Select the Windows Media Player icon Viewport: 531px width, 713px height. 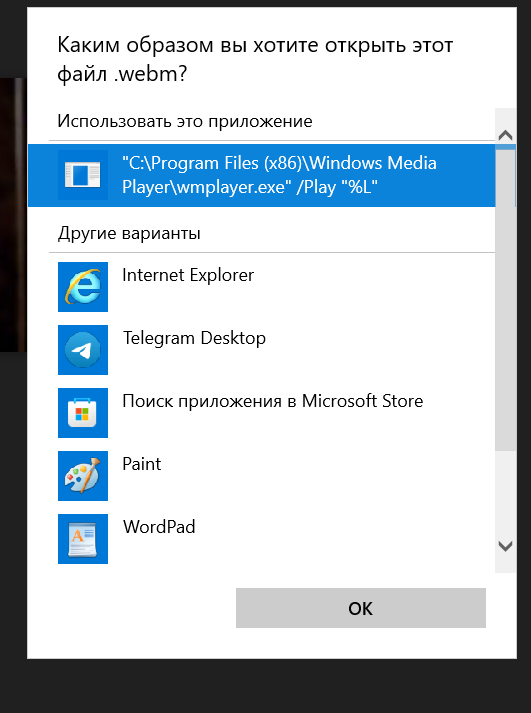click(x=83, y=175)
